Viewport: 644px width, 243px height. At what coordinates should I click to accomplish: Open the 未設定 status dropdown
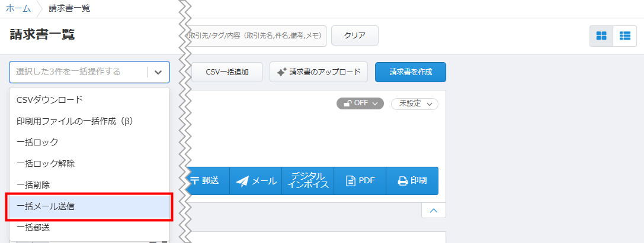pos(414,103)
